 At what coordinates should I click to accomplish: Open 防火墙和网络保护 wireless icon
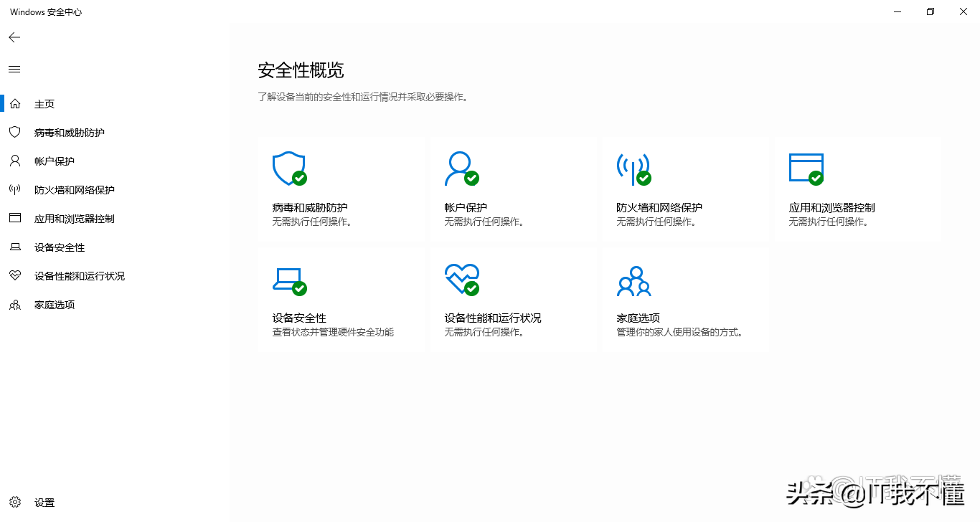[632, 168]
